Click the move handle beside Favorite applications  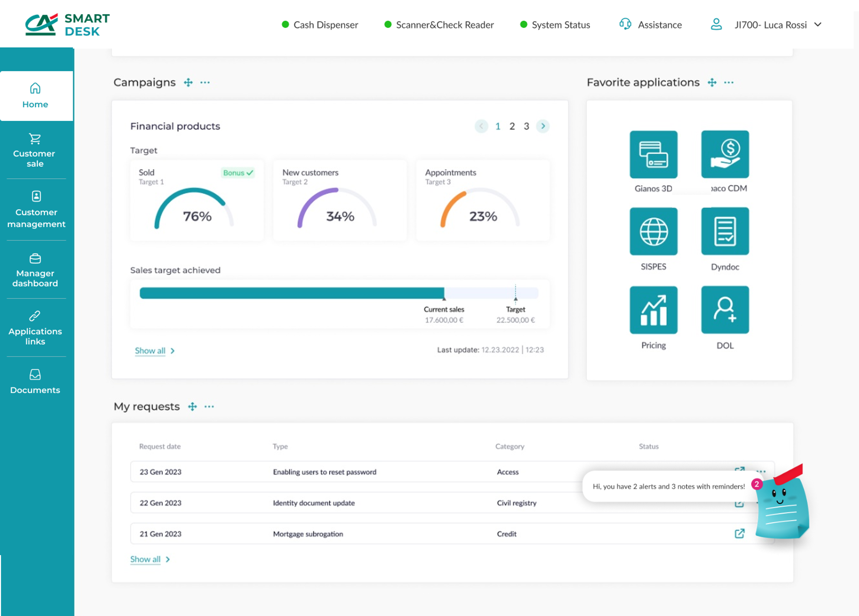712,82
